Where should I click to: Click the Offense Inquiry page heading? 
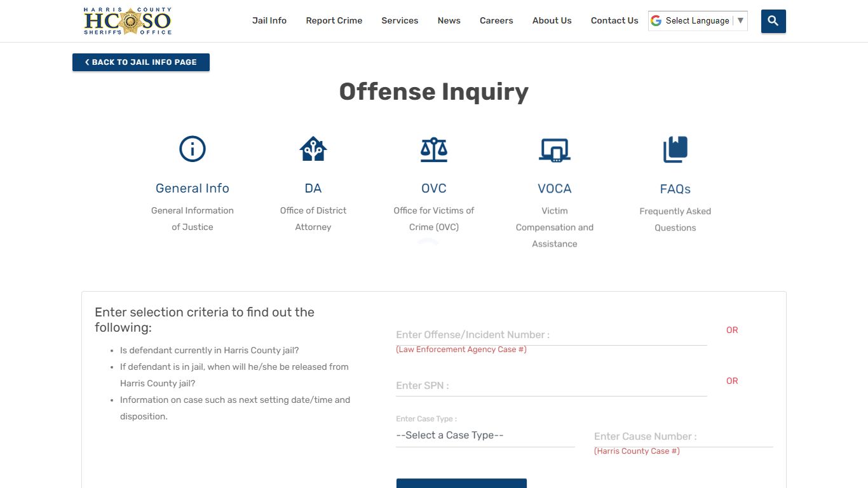point(434,91)
